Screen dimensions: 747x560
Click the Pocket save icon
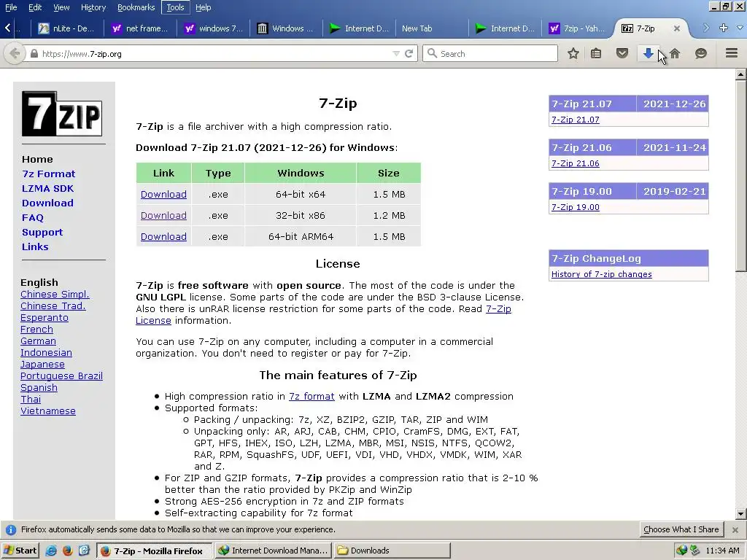pos(622,53)
